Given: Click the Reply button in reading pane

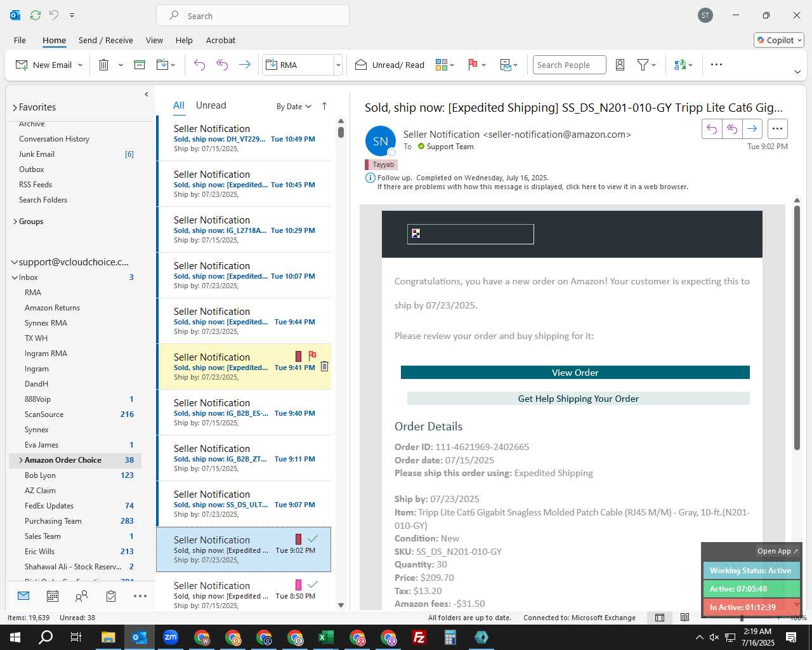Looking at the screenshot, I should 712,129.
